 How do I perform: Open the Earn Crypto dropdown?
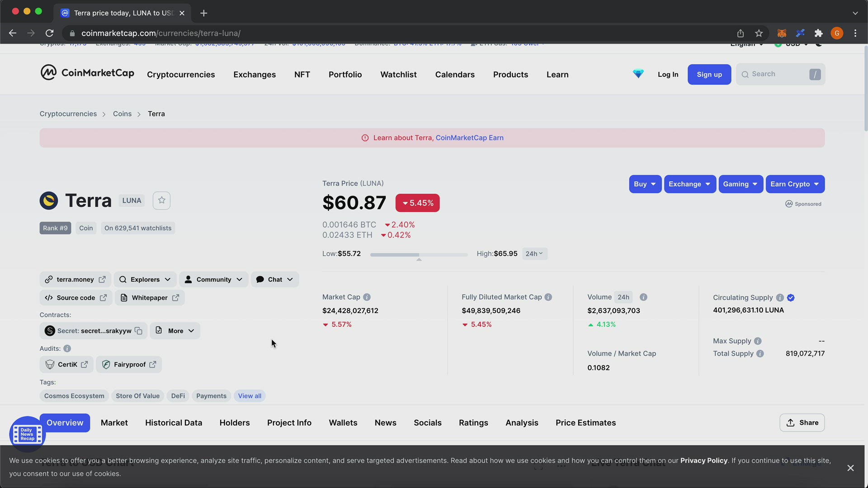[795, 184]
